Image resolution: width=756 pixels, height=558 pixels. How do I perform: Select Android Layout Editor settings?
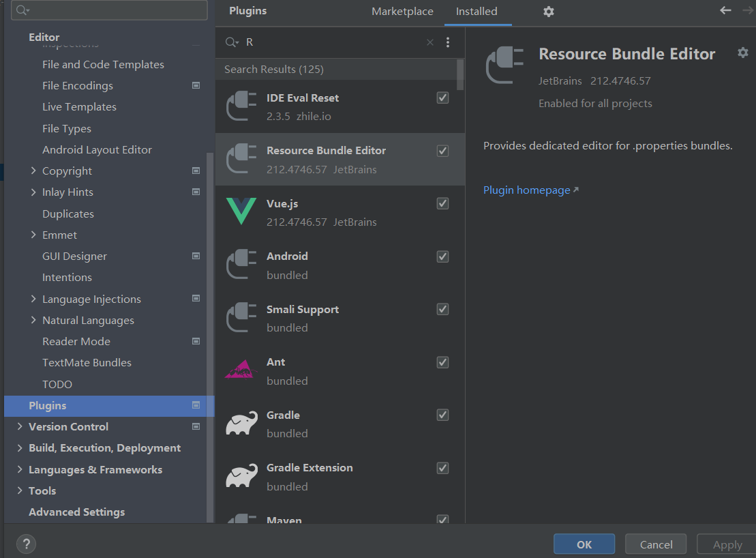(97, 149)
